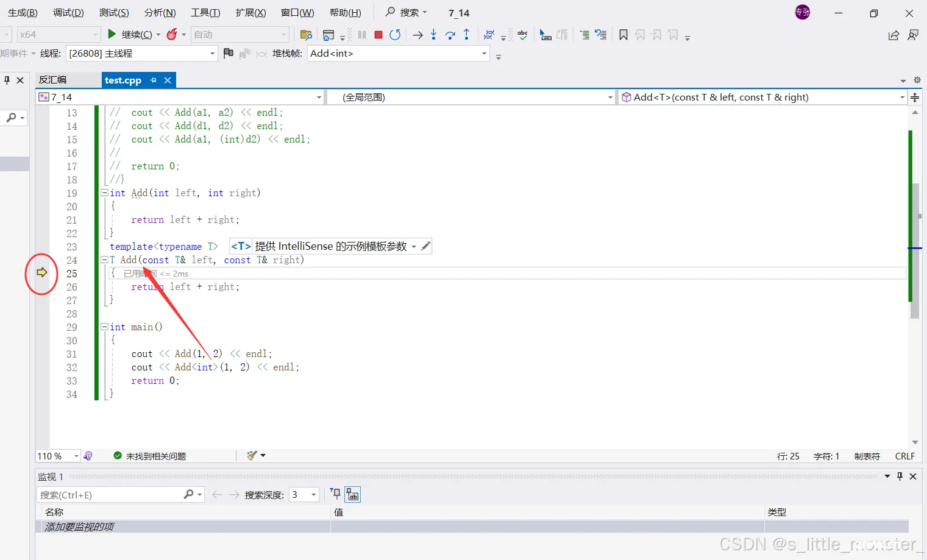Screen dimensions: 927x560
Task: Open the 7_14 project scope dropdown
Action: point(319,97)
